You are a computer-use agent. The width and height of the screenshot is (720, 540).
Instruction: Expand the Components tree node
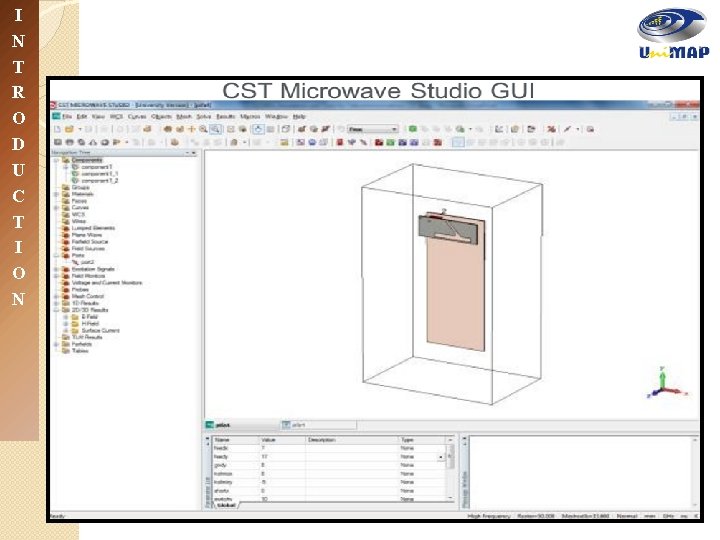(56, 160)
